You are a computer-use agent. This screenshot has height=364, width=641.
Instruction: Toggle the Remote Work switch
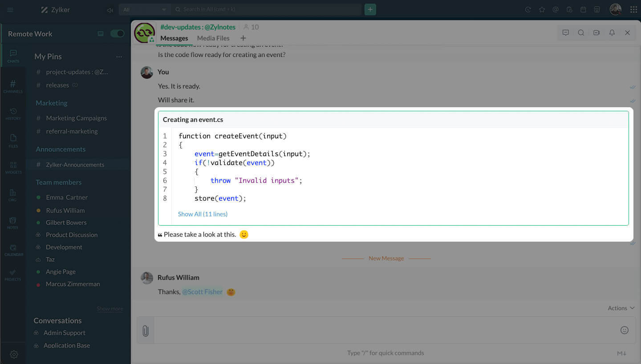tap(117, 33)
